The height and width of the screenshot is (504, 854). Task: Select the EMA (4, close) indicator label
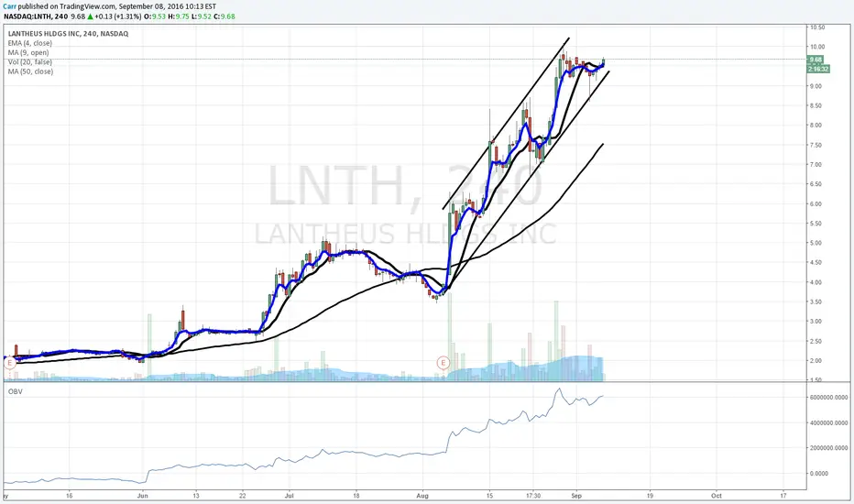[30, 43]
